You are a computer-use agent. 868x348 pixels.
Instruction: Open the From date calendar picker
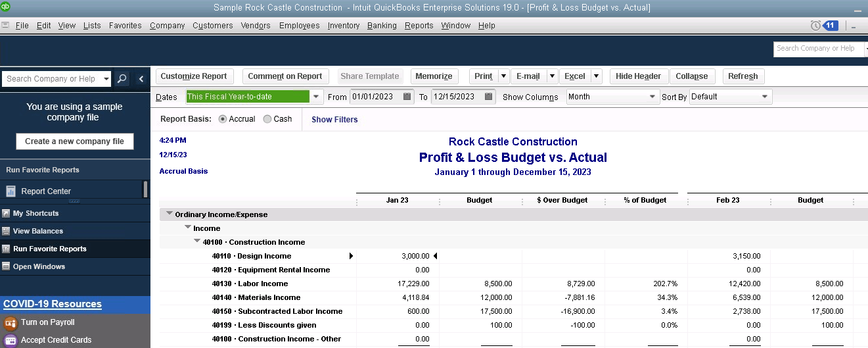(x=407, y=97)
